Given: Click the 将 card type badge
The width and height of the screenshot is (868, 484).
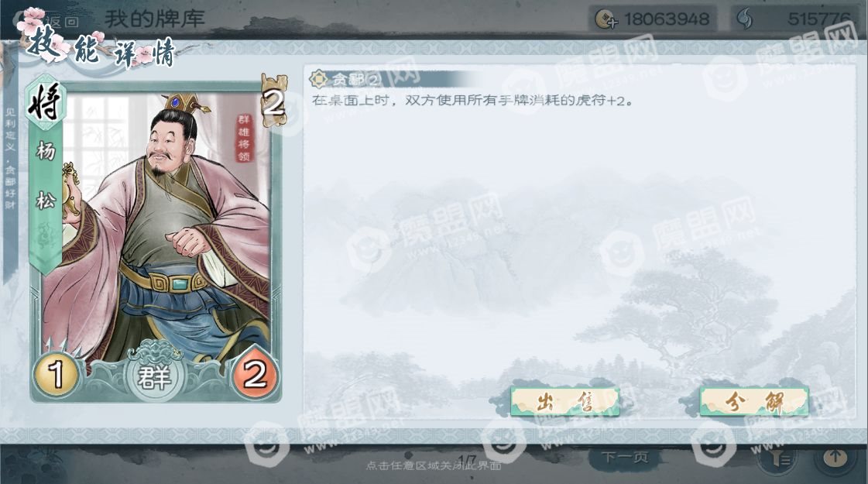Looking at the screenshot, I should click(x=46, y=101).
